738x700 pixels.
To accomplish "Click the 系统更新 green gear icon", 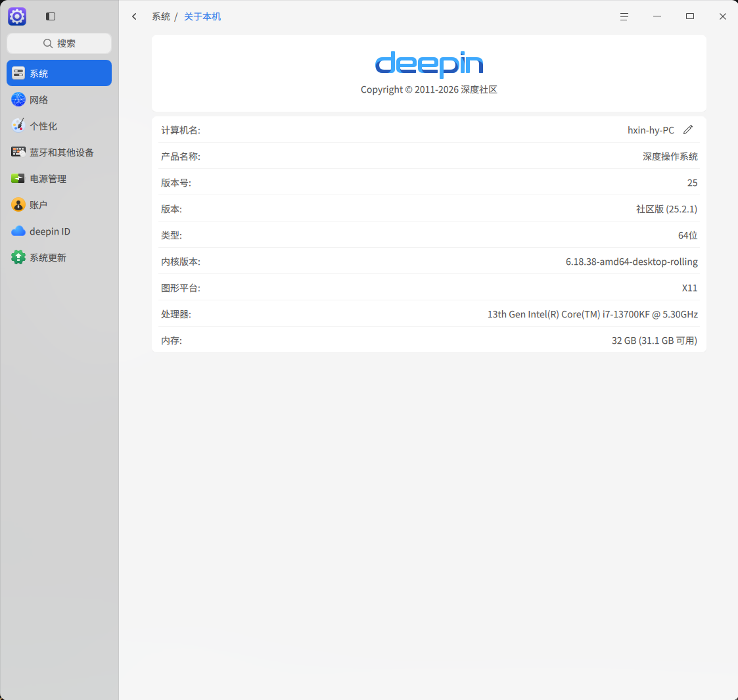I will point(18,258).
